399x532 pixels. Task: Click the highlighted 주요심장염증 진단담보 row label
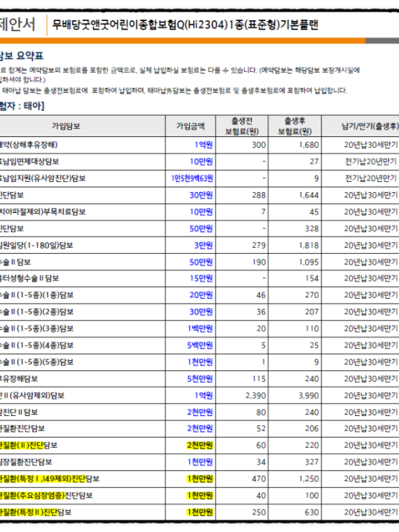click(46, 495)
